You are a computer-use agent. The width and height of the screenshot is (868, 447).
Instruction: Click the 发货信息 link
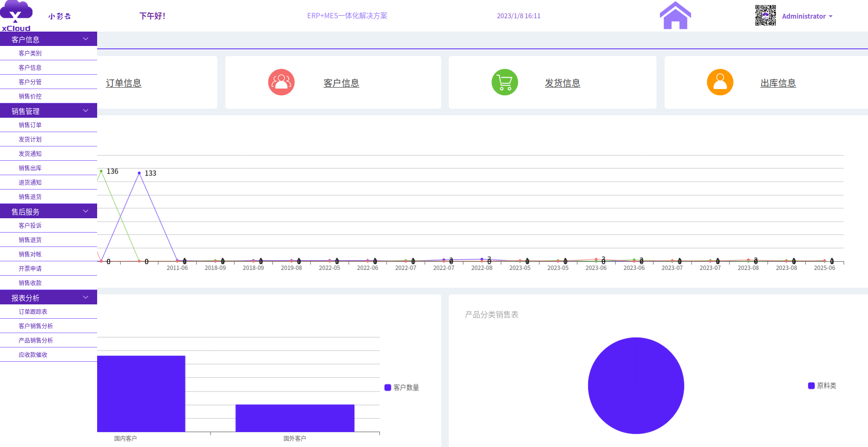(562, 83)
